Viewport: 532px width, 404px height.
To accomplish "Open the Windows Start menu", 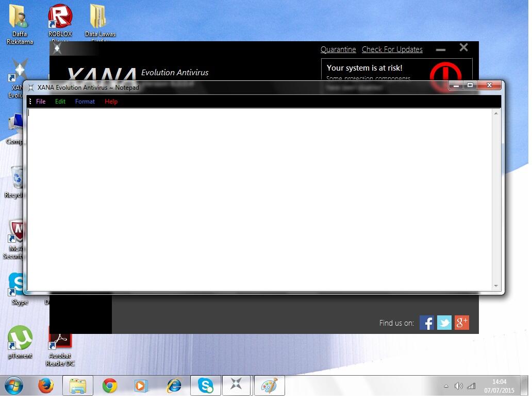I will click(13, 385).
